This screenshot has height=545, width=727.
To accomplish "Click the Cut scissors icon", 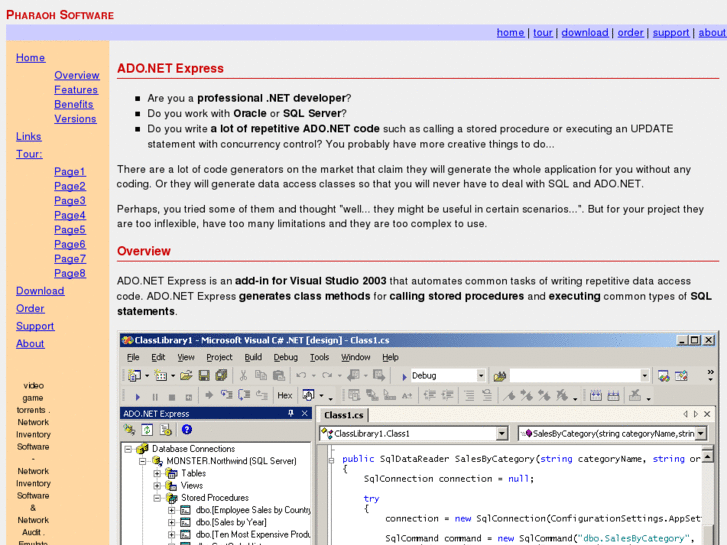I will coord(243,375).
